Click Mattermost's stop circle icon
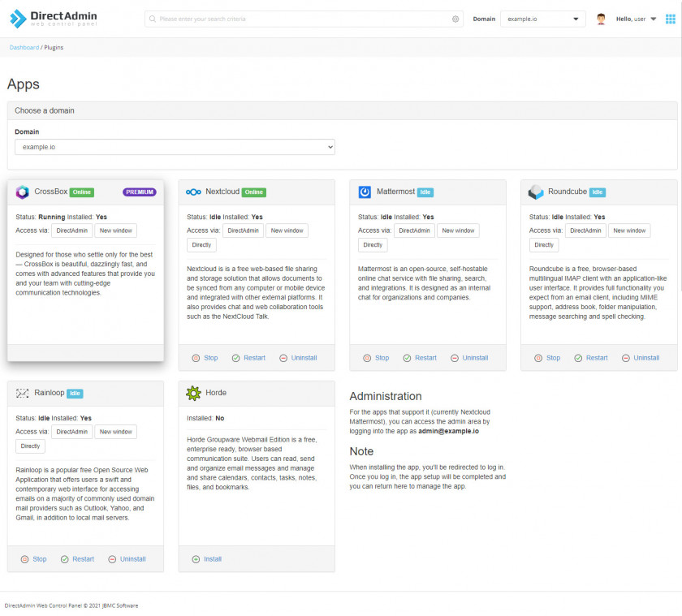 [x=367, y=358]
